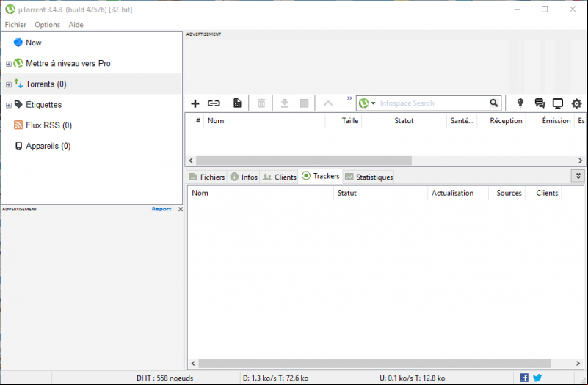The height and width of the screenshot is (385, 588).
Task: Expand the Torrents tree node
Action: click(8, 84)
